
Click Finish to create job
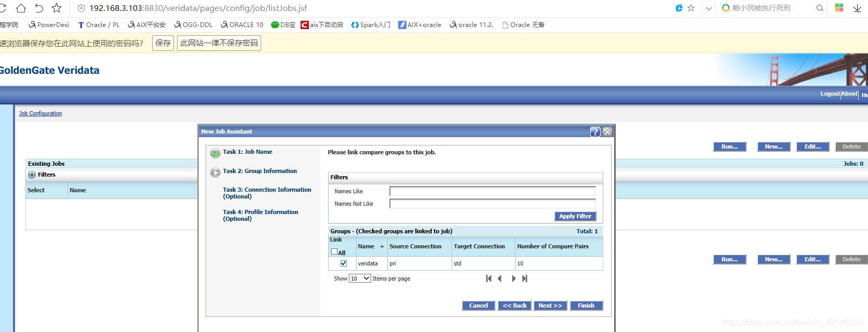[586, 306]
